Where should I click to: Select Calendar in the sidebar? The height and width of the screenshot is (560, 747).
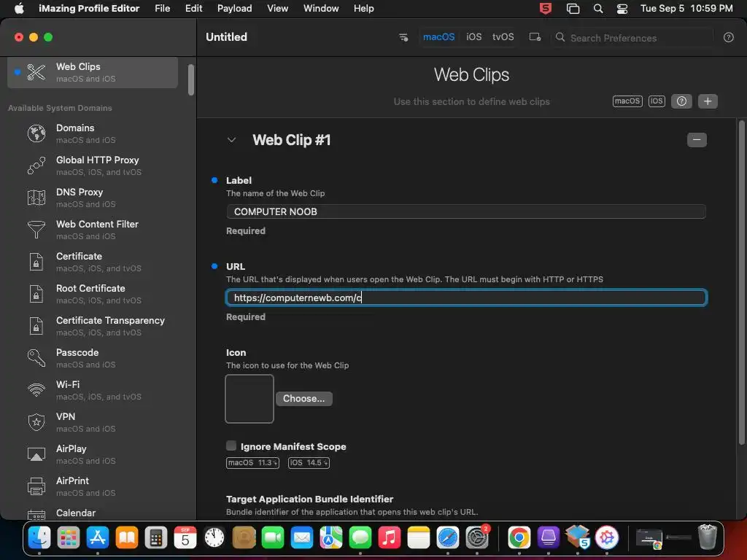coord(93,513)
